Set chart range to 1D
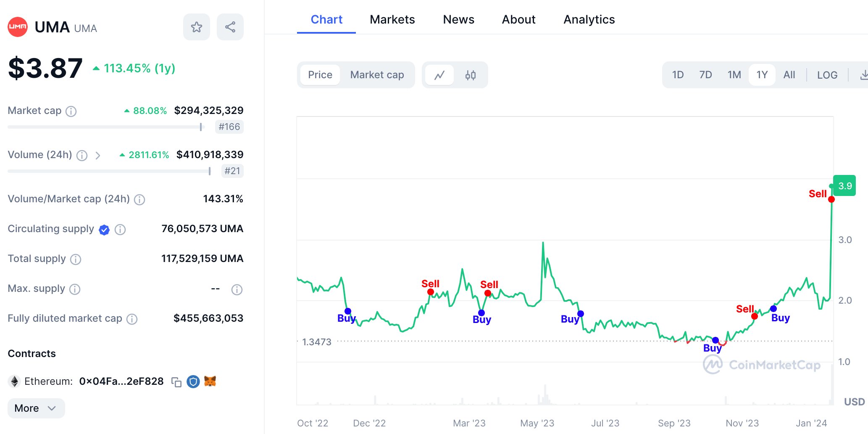868x434 pixels. [x=678, y=75]
